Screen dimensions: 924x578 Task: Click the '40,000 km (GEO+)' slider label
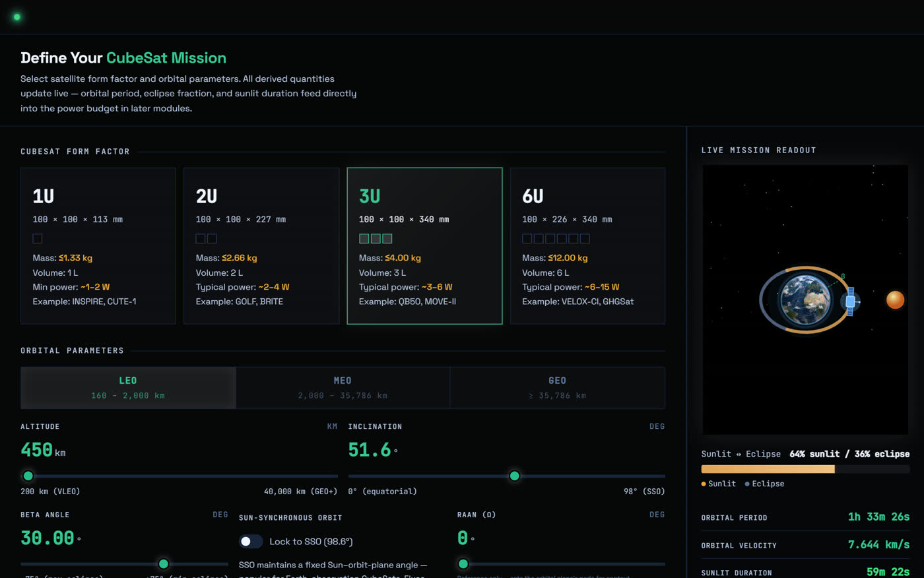(300, 492)
